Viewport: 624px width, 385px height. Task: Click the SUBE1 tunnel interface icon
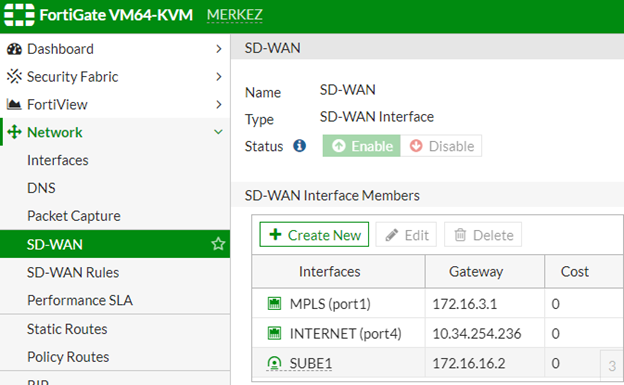click(x=274, y=363)
